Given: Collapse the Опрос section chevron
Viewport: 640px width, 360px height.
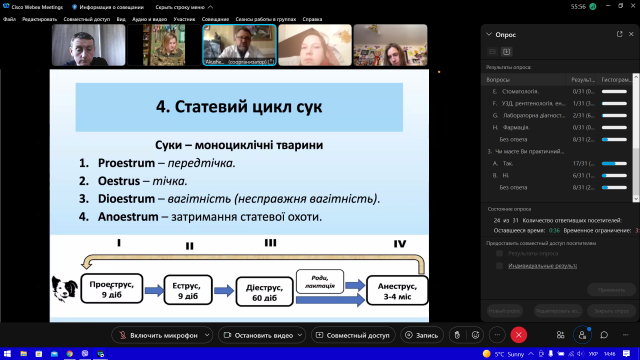Looking at the screenshot, I should (x=489, y=34).
